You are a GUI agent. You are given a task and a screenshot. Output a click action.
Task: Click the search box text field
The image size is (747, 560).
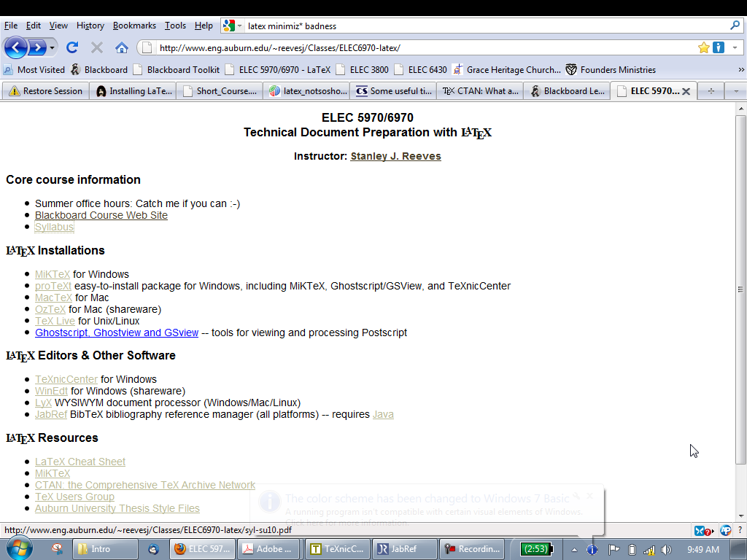[x=486, y=26]
